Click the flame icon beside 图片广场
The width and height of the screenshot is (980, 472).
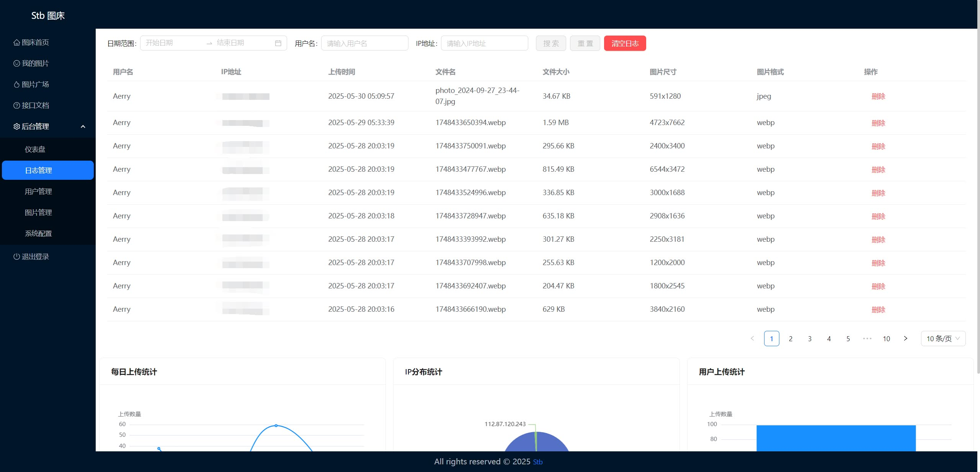click(16, 85)
